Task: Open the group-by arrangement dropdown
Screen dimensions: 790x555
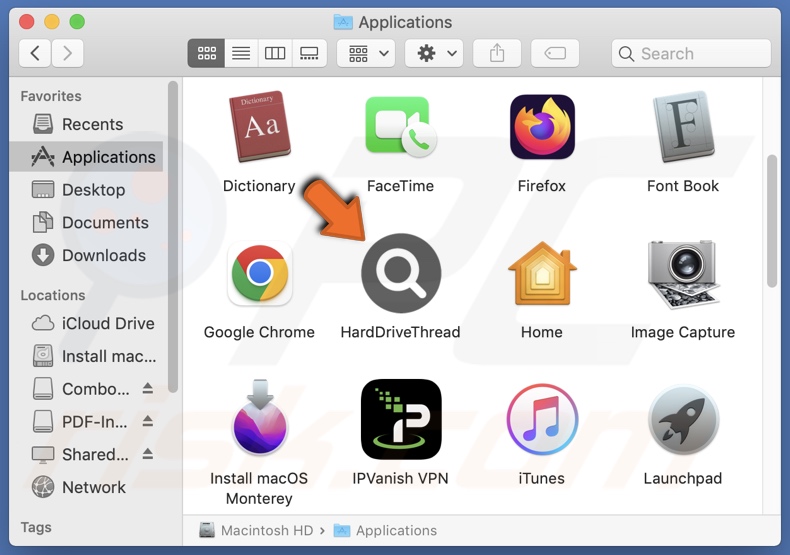Action: click(x=366, y=53)
